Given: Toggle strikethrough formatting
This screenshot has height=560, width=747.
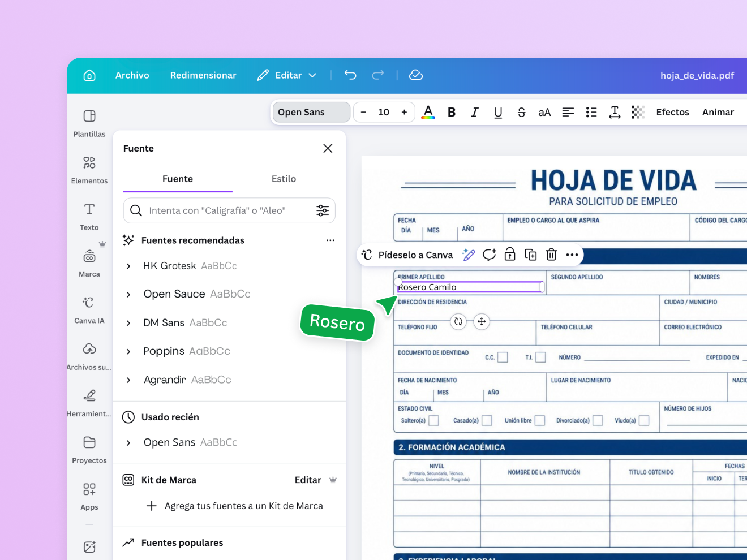Looking at the screenshot, I should [521, 112].
